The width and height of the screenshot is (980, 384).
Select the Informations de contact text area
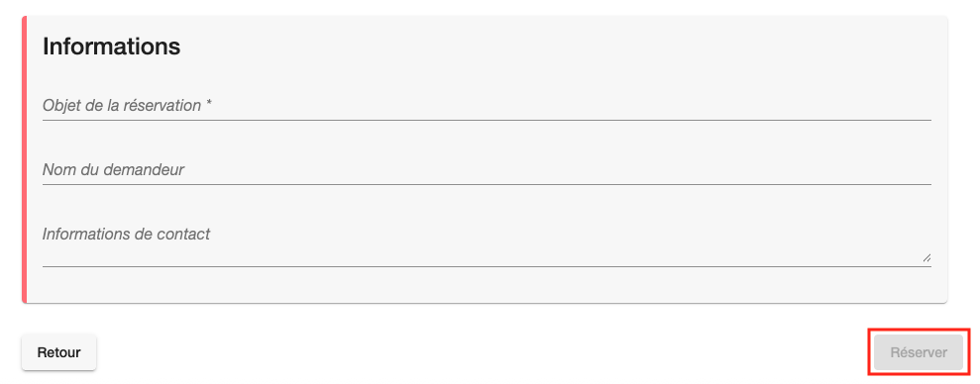pyautogui.click(x=487, y=244)
